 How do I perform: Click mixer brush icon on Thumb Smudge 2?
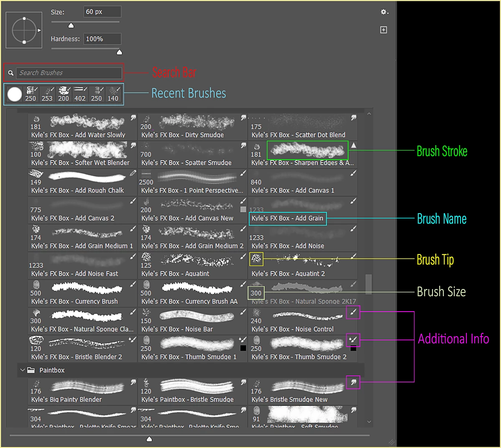pos(353,340)
